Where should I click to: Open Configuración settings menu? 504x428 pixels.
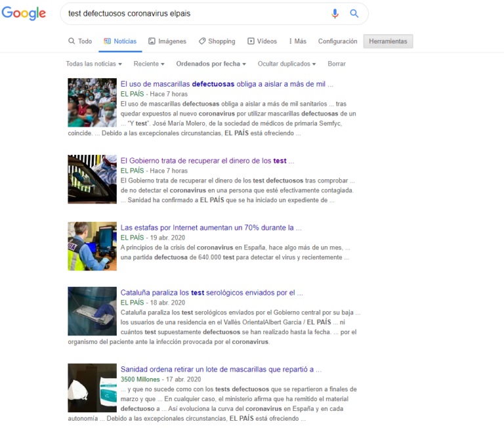point(337,41)
